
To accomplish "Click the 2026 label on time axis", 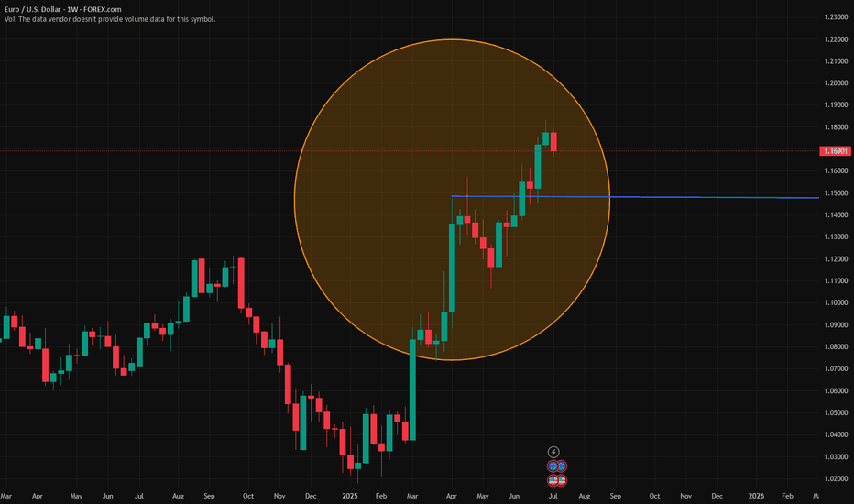I will tap(756, 496).
